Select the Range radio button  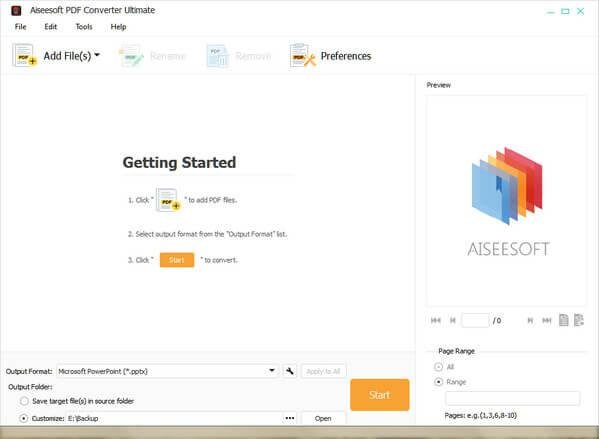(x=439, y=382)
